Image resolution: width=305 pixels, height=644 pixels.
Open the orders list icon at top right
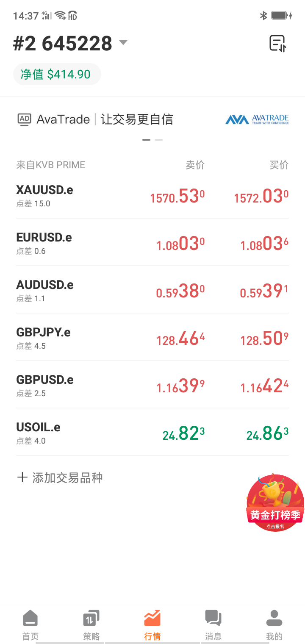point(278,43)
